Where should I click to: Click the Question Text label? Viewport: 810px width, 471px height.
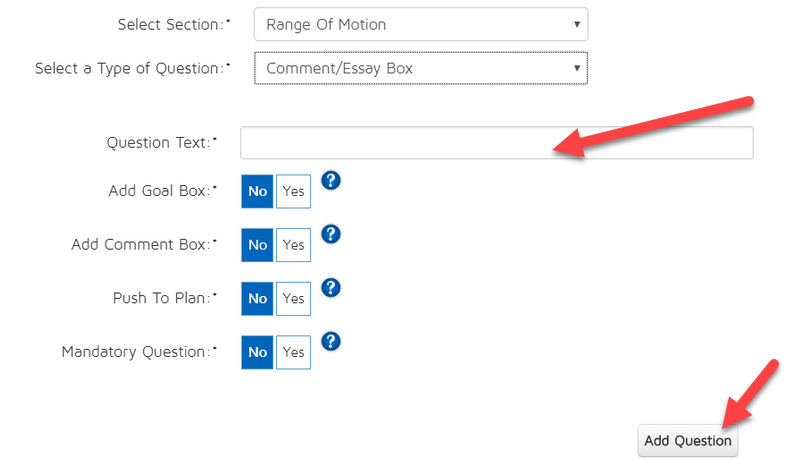(161, 143)
